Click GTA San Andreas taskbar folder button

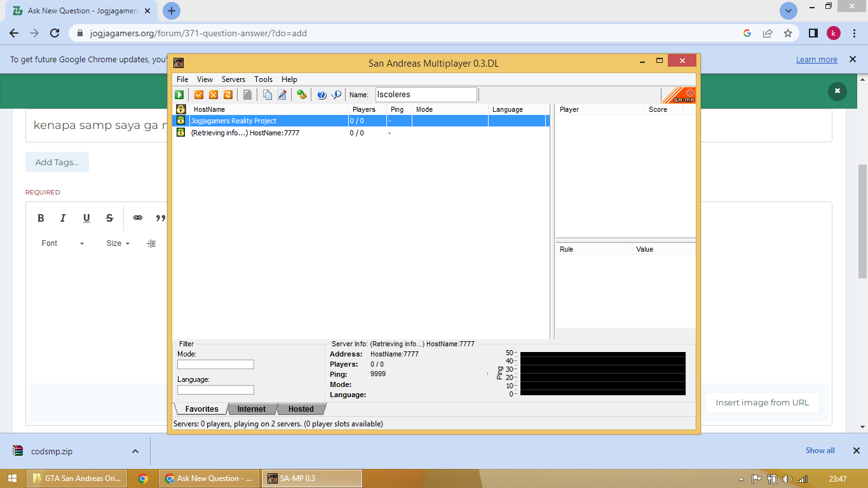click(78, 478)
